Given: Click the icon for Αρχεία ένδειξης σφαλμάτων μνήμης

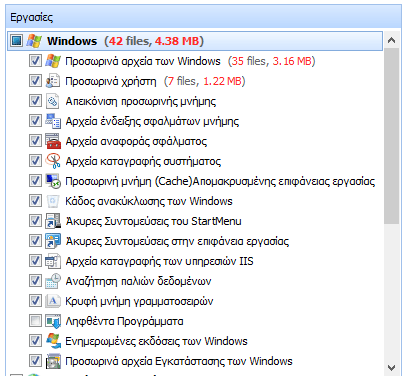Looking at the screenshot, I should tap(53, 121).
